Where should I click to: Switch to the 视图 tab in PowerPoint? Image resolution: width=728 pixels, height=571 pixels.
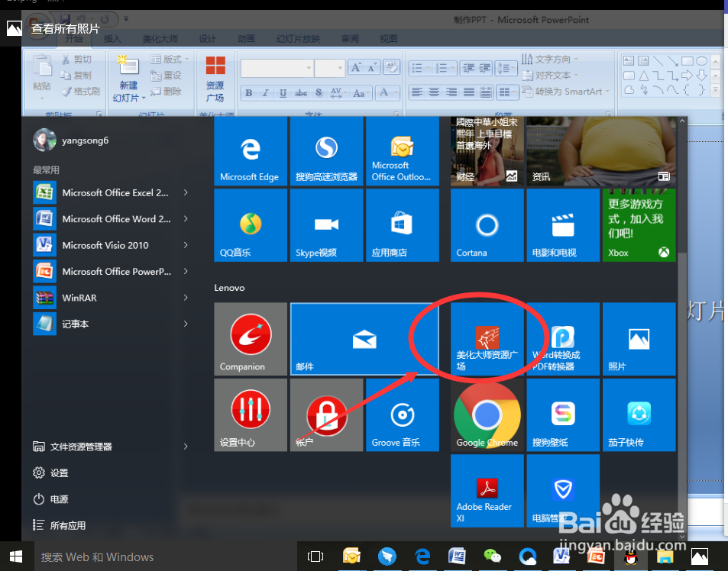[x=388, y=38]
